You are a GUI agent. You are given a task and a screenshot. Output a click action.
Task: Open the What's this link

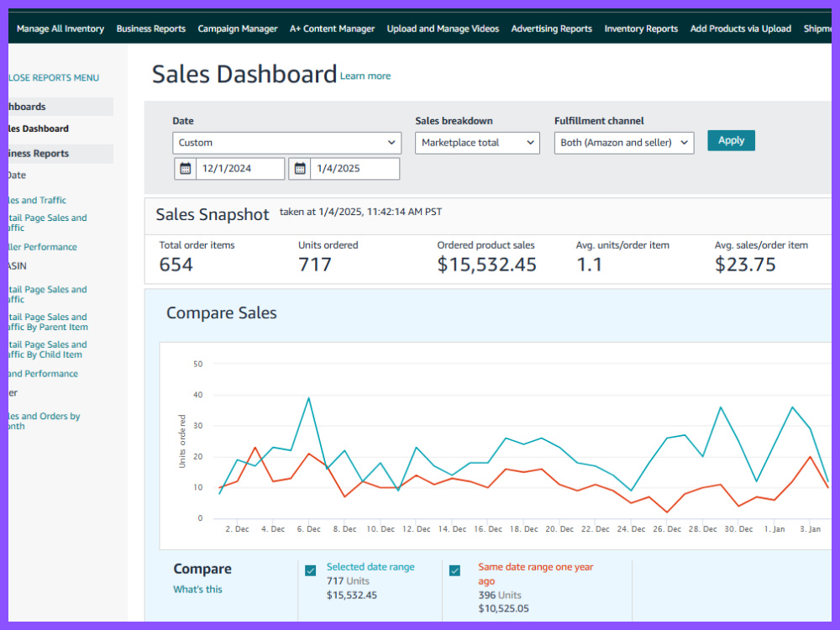[x=197, y=590]
